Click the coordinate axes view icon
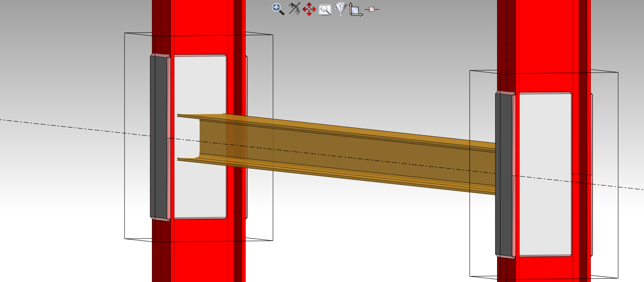This screenshot has height=282, width=644. coord(355,10)
